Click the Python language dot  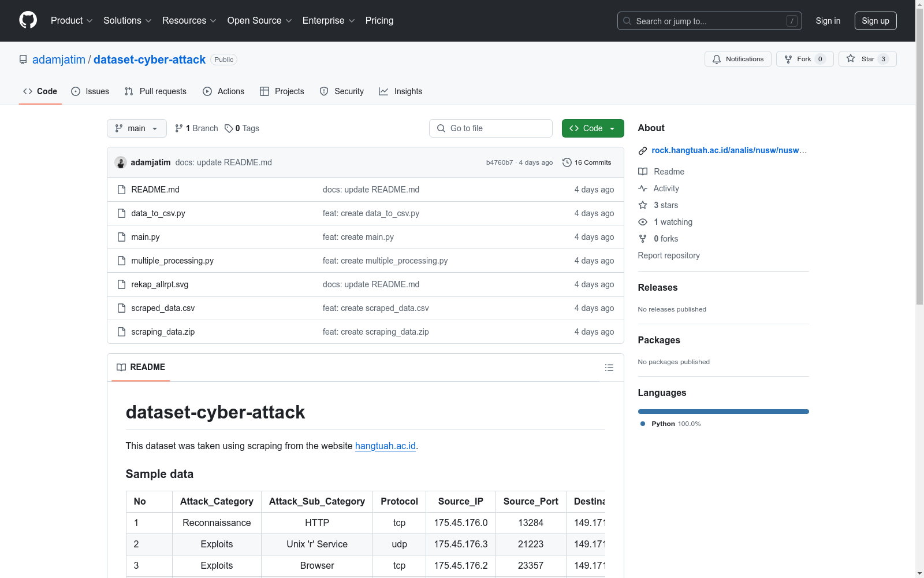click(x=643, y=424)
